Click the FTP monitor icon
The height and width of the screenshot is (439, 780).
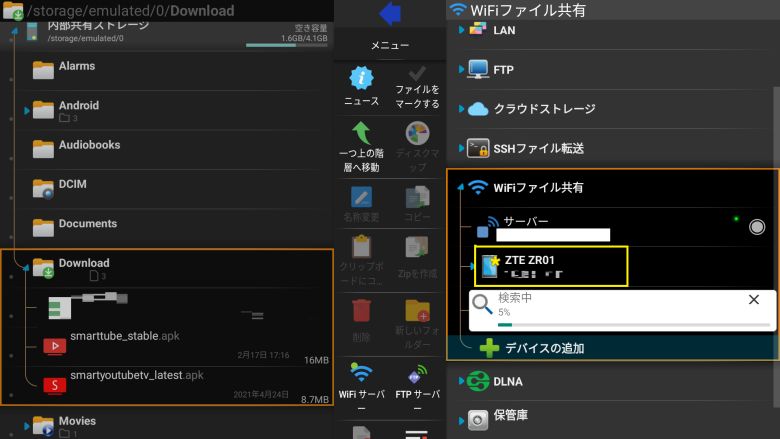[478, 69]
